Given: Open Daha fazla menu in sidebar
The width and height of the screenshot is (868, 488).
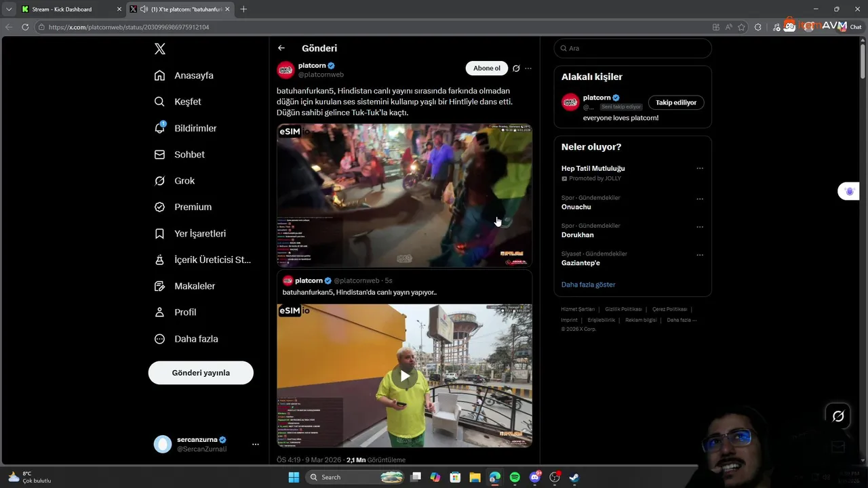Looking at the screenshot, I should coord(186,339).
